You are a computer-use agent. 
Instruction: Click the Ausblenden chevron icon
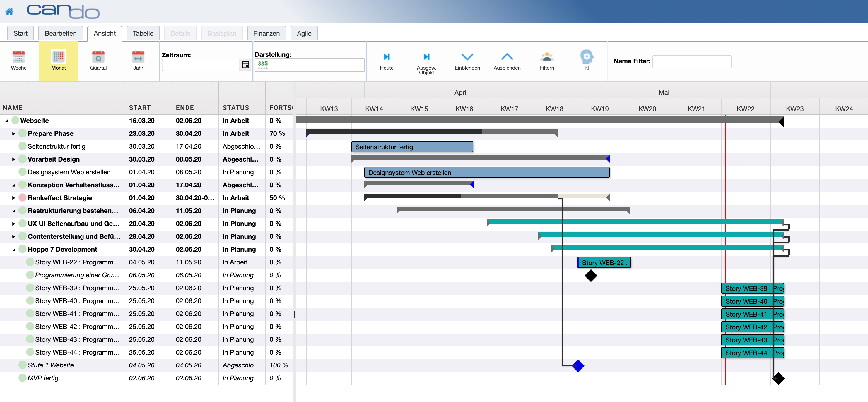507,56
